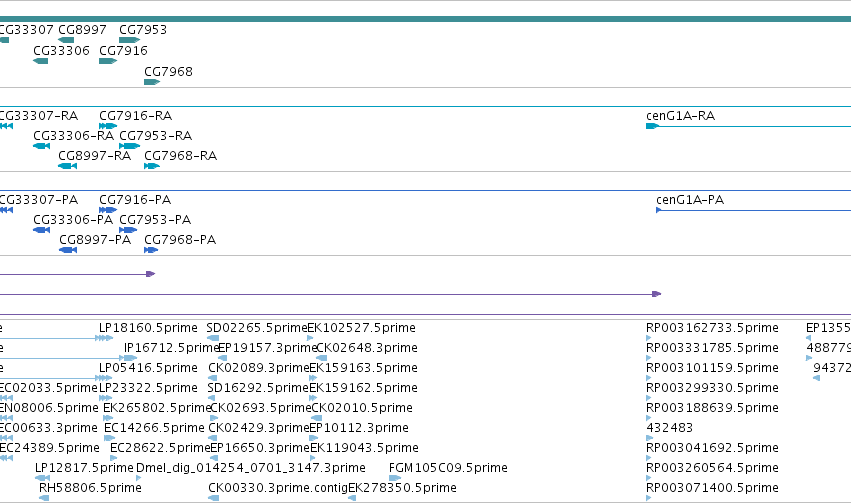Click RP003331785.5prime label
The image size is (851, 503).
pos(712,348)
